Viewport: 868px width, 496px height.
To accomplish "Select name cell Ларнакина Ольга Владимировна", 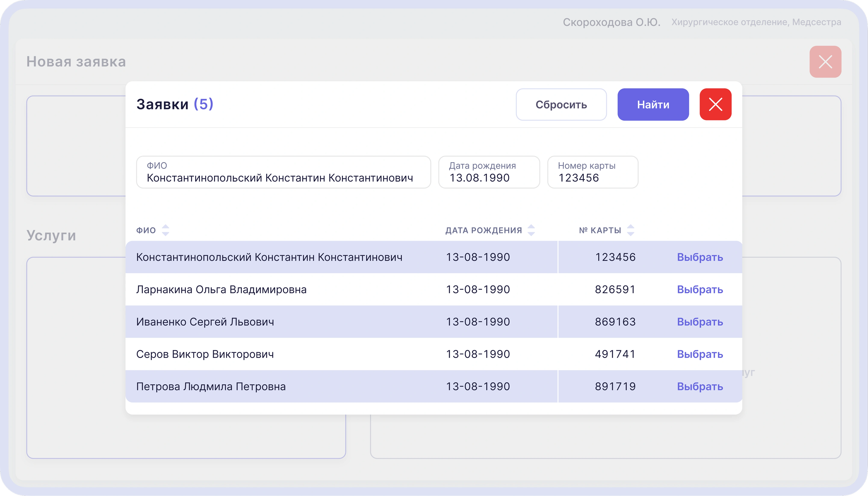I will point(221,290).
